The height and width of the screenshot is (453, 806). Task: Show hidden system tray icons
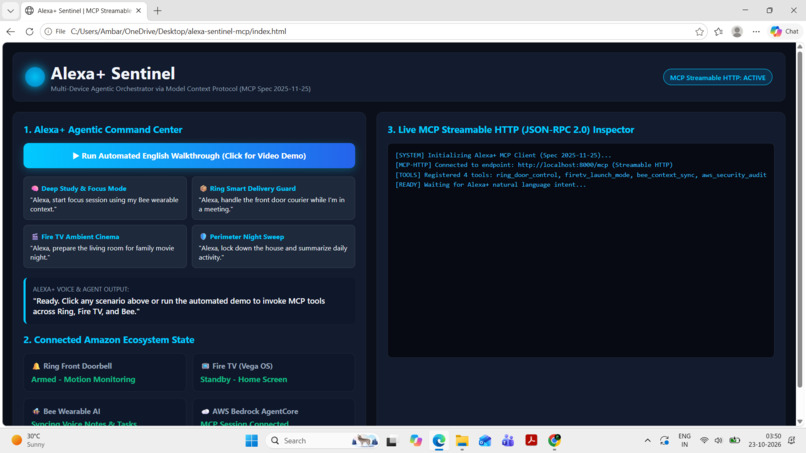click(647, 441)
